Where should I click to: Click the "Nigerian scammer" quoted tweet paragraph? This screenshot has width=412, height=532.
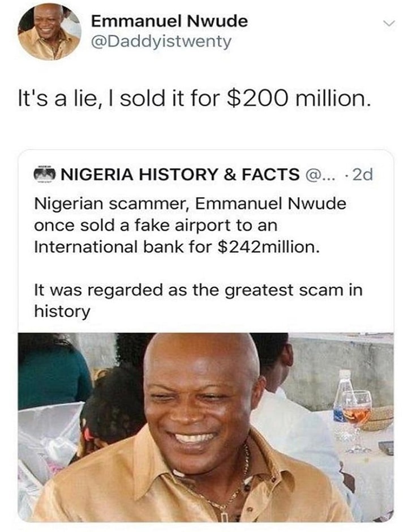pos(190,225)
